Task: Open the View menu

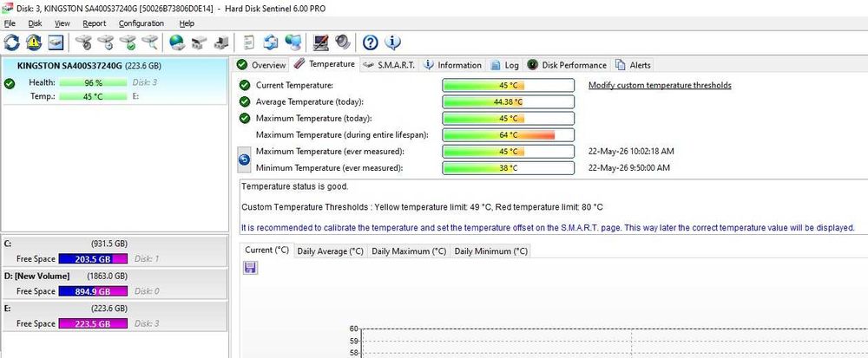Action: pyautogui.click(x=62, y=23)
